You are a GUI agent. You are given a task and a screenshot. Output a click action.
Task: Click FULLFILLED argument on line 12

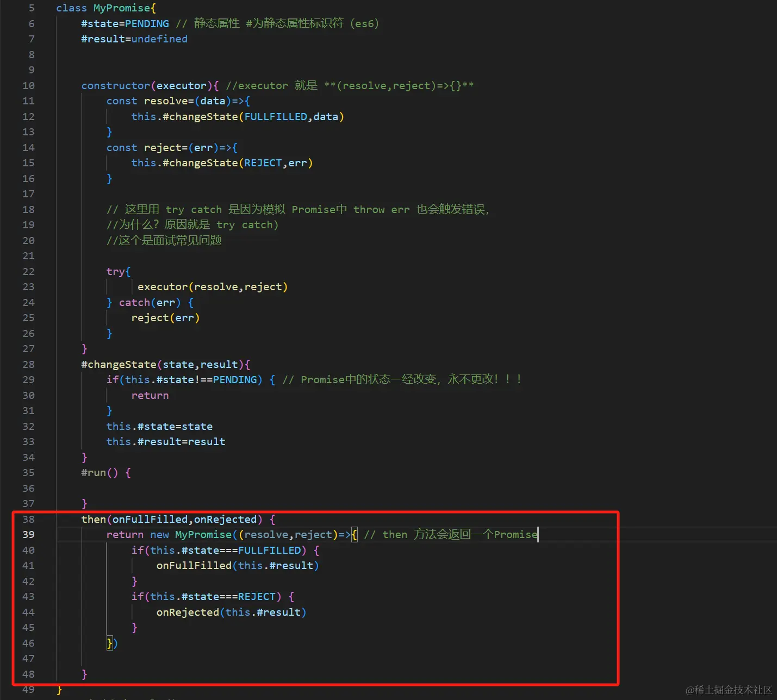pyautogui.click(x=276, y=117)
